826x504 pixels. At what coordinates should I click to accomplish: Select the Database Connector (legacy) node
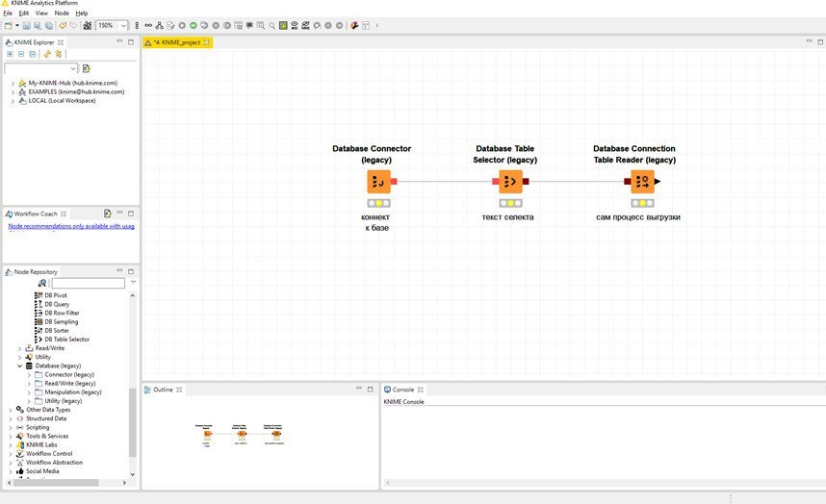(x=379, y=182)
